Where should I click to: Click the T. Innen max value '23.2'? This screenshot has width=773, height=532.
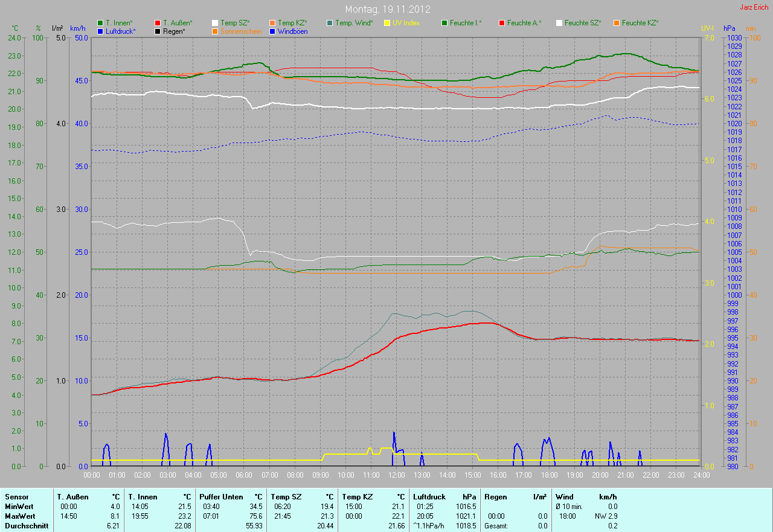tap(185, 516)
